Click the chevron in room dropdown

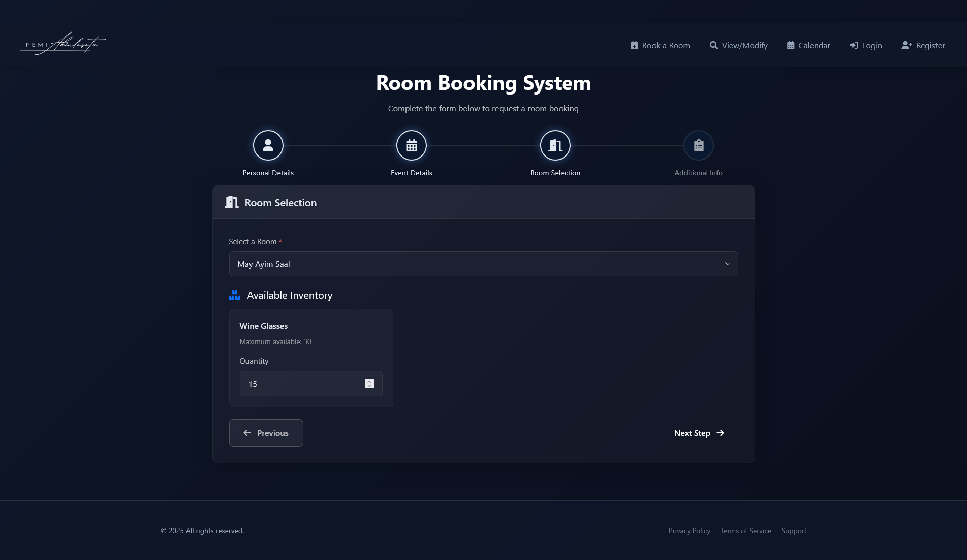pyautogui.click(x=727, y=264)
